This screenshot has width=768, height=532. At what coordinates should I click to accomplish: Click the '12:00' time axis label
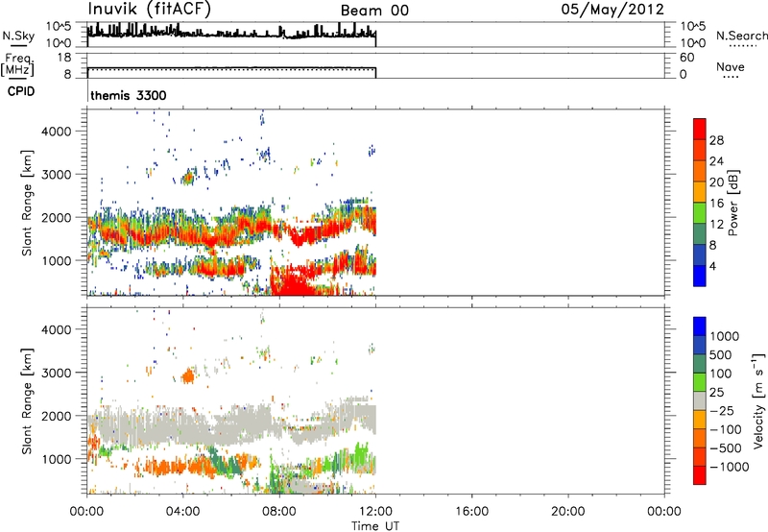pyautogui.click(x=375, y=512)
